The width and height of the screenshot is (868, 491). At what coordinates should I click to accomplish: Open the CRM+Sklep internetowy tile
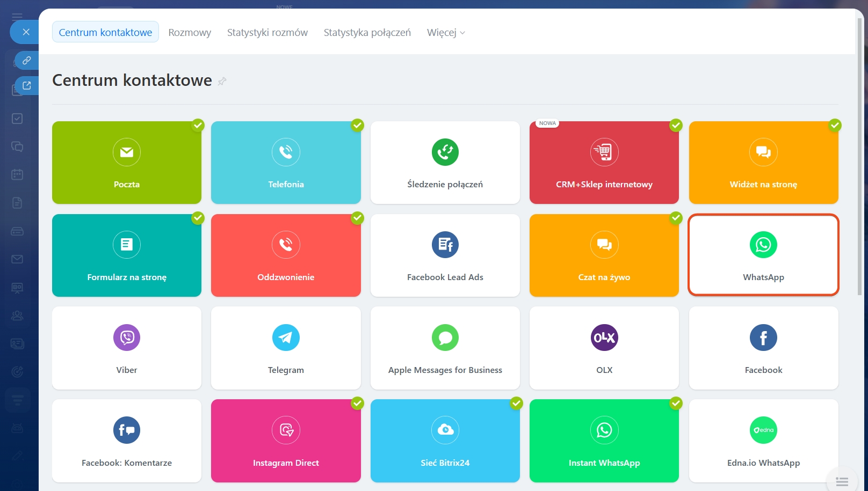(604, 163)
